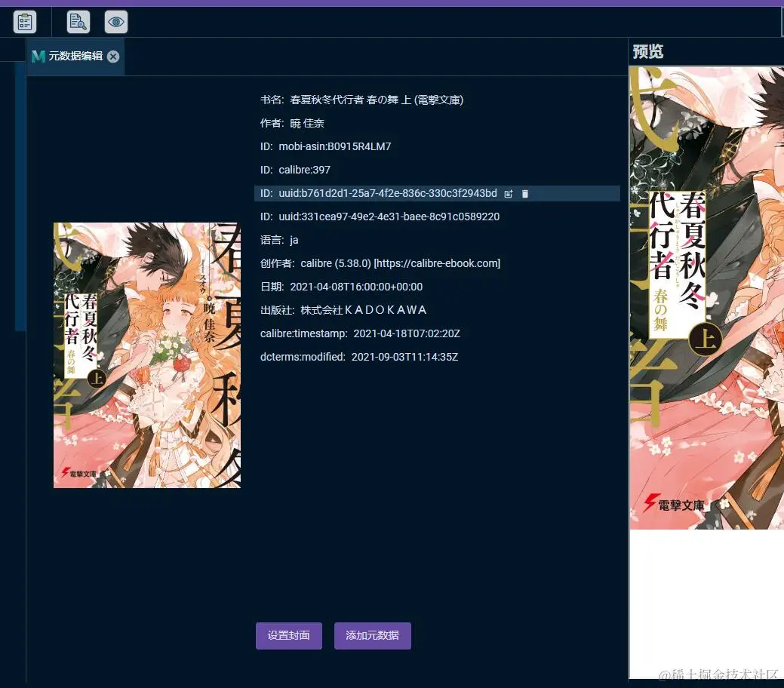This screenshot has height=688, width=784.
Task: Select the 作者 暁 佳奈 row
Action: pos(437,124)
